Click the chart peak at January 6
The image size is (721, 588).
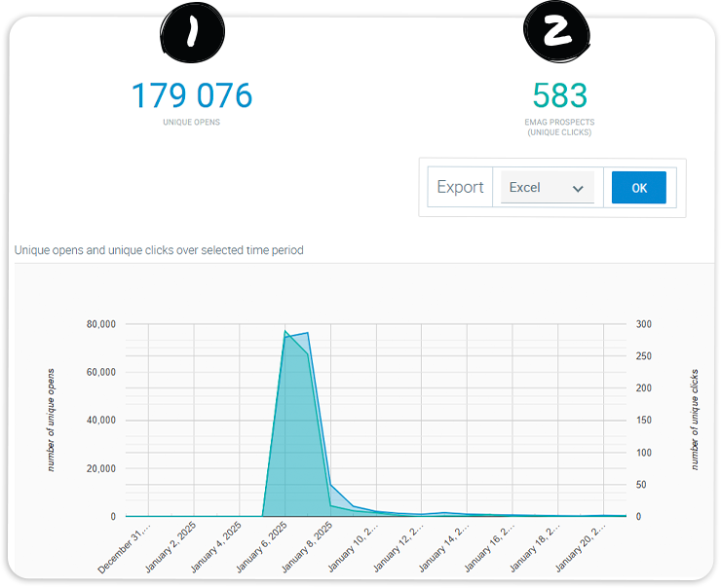click(285, 333)
